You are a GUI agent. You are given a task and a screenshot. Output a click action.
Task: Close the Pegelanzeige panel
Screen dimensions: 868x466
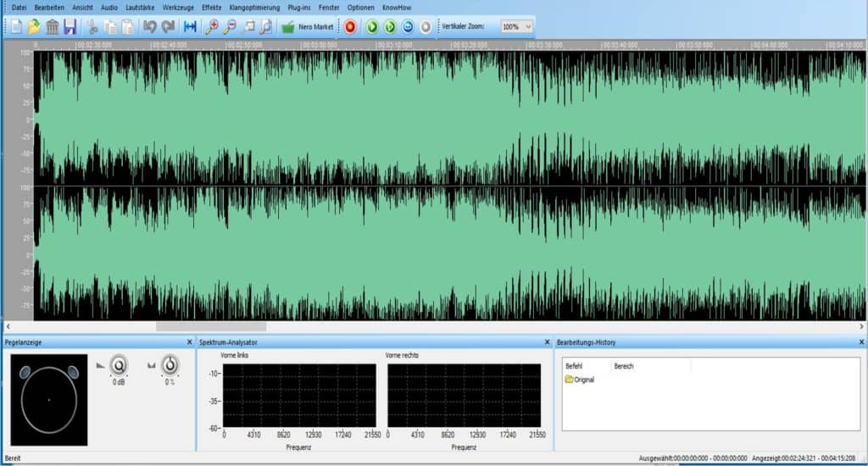[x=189, y=342]
